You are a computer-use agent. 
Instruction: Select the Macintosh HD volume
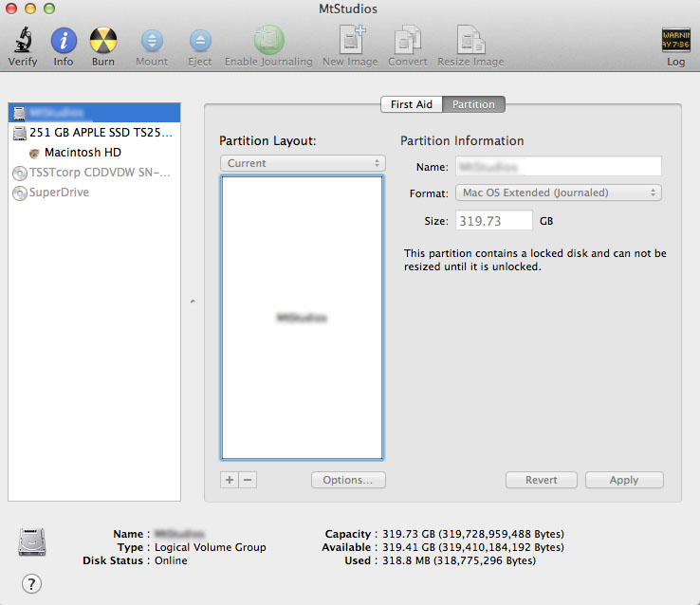click(94, 153)
